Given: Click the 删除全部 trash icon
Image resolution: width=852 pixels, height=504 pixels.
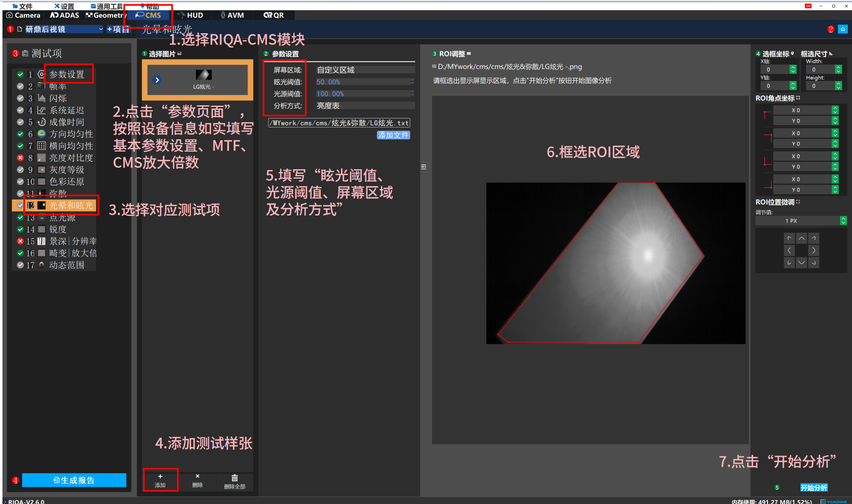Looking at the screenshot, I should click(234, 478).
